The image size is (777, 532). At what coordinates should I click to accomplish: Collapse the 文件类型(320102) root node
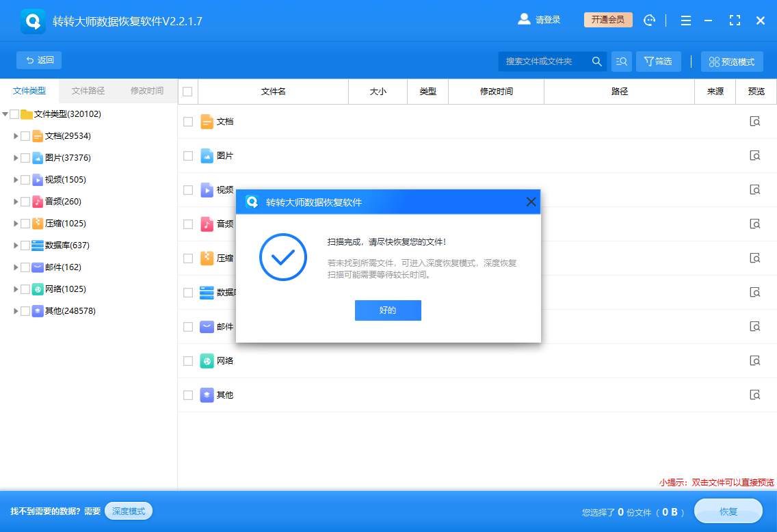5,114
